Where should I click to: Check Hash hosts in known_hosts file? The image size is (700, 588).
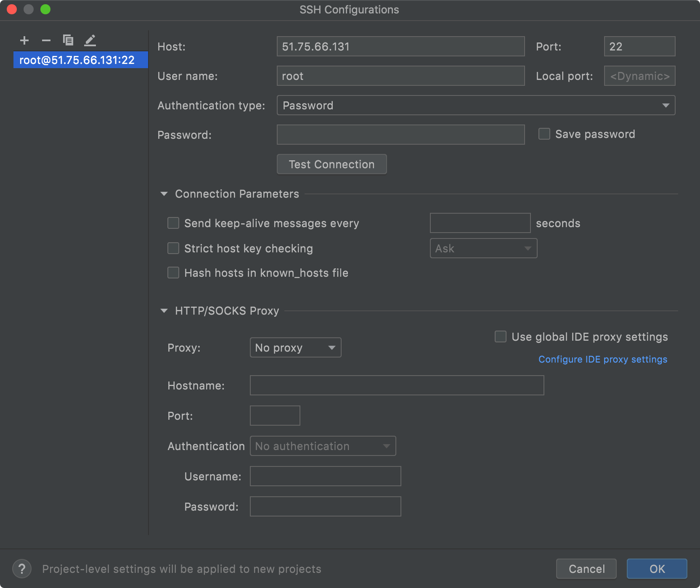[x=173, y=273]
